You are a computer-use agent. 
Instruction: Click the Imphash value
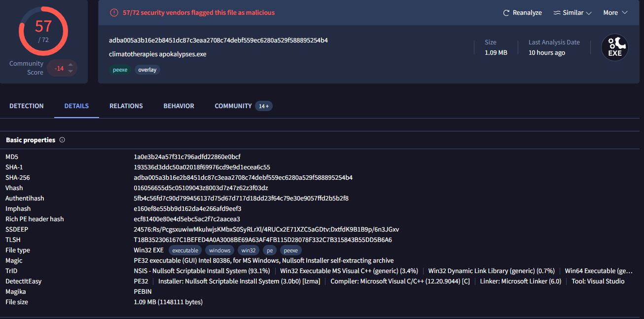click(x=187, y=209)
